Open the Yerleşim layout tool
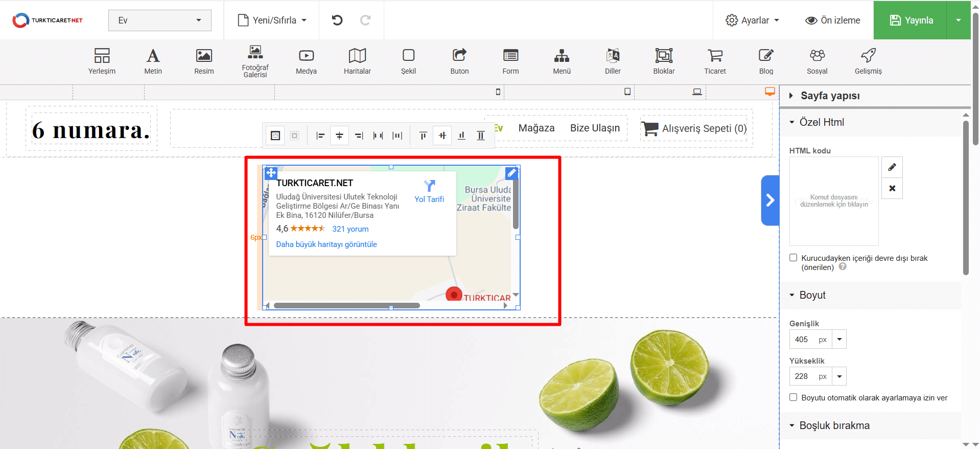 pos(102,61)
